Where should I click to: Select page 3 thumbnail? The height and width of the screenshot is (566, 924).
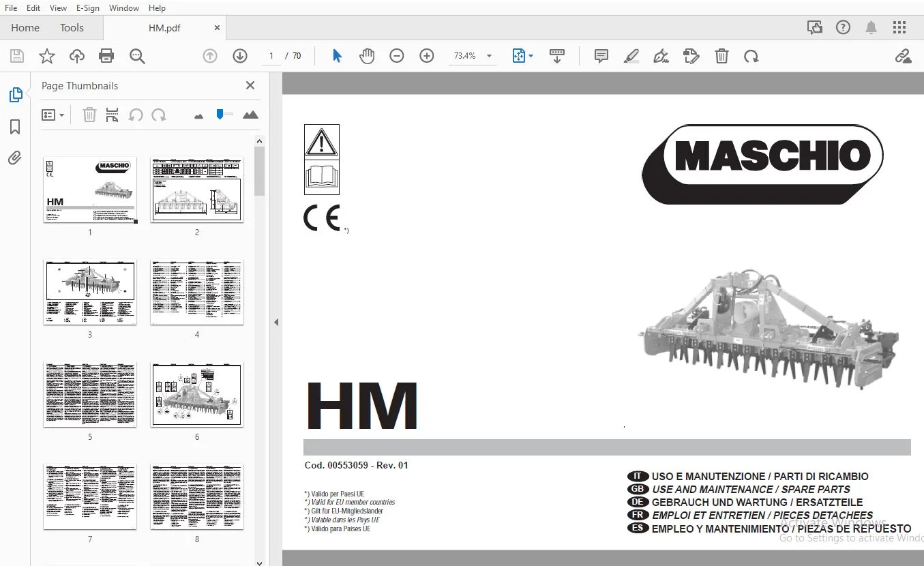(90, 292)
